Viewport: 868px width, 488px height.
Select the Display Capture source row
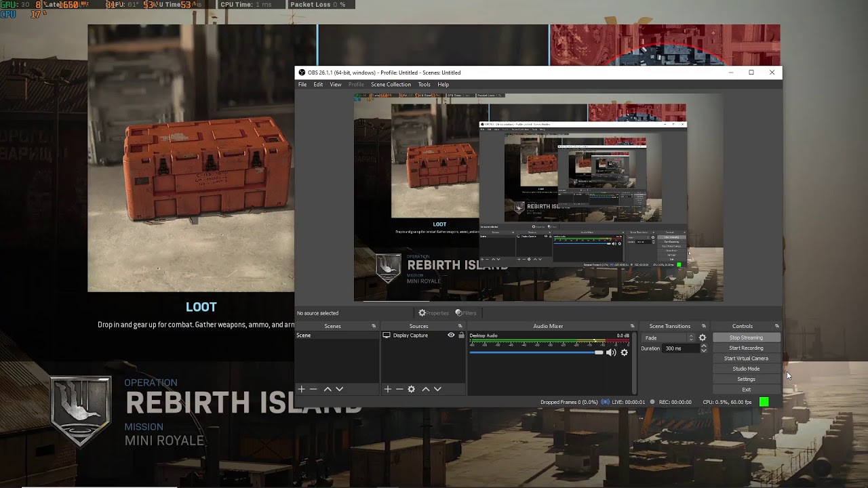pos(424,335)
